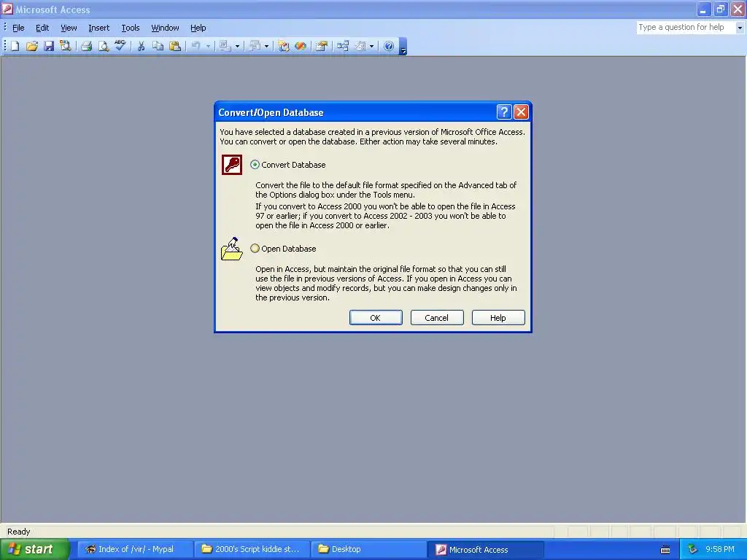
Task: Click the Spelling ABC checkmark icon
Action: [x=120, y=46]
